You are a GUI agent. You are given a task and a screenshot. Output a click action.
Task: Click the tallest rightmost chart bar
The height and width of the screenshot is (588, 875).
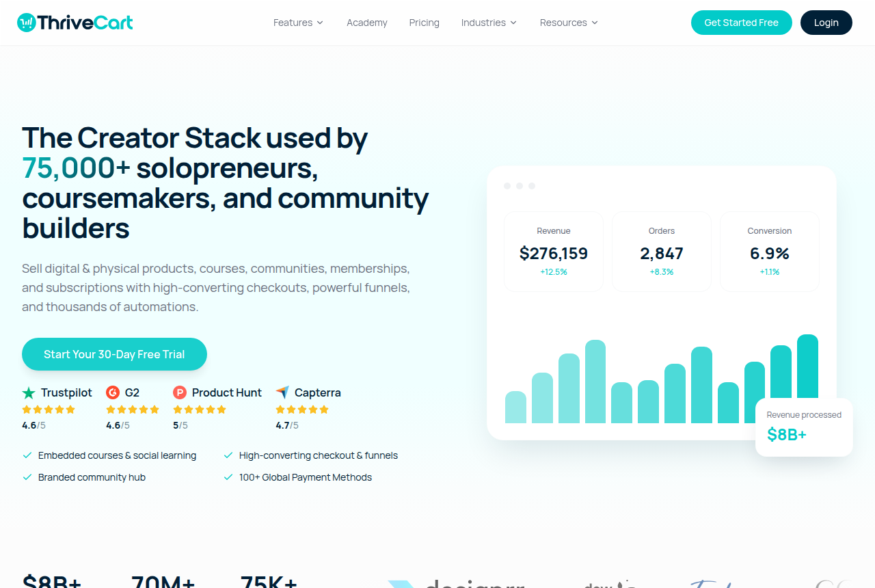click(x=808, y=366)
